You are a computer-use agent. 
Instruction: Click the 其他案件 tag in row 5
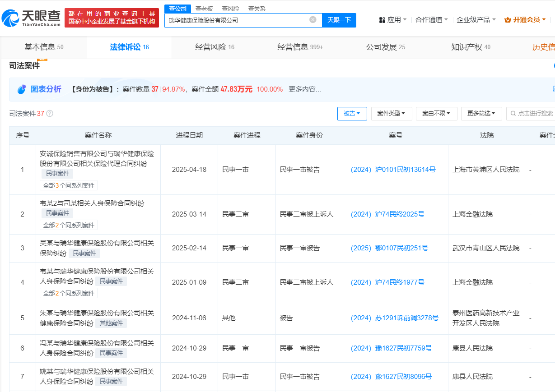click(111, 323)
